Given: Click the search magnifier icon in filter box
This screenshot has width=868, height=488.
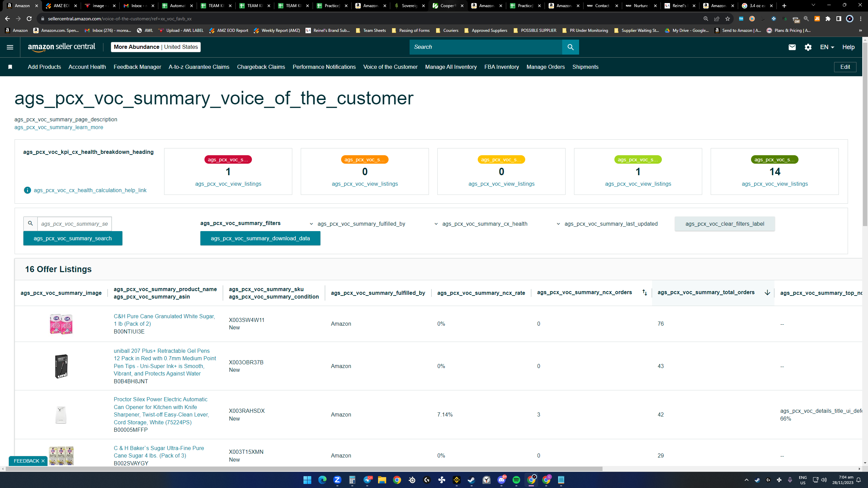Looking at the screenshot, I should [x=31, y=224].
